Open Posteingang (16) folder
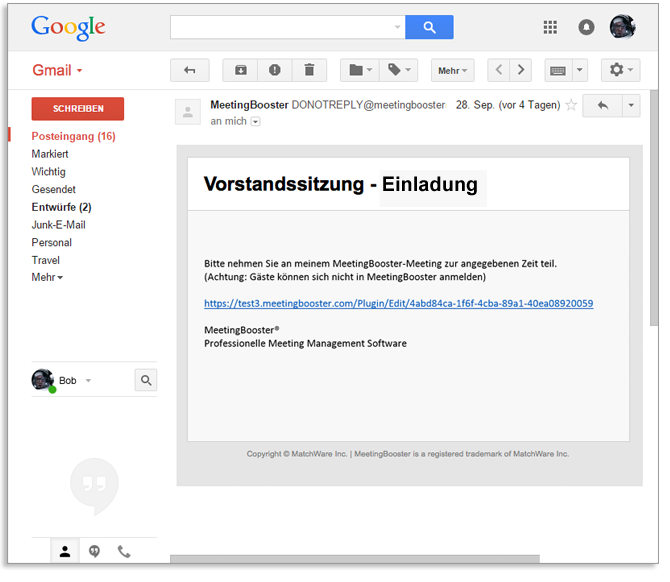 click(73, 136)
